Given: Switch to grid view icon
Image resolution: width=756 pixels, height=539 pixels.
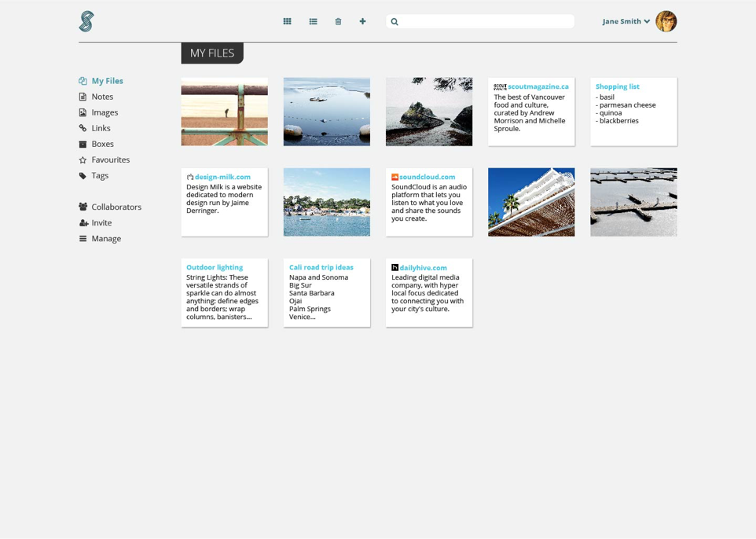Looking at the screenshot, I should (x=288, y=21).
